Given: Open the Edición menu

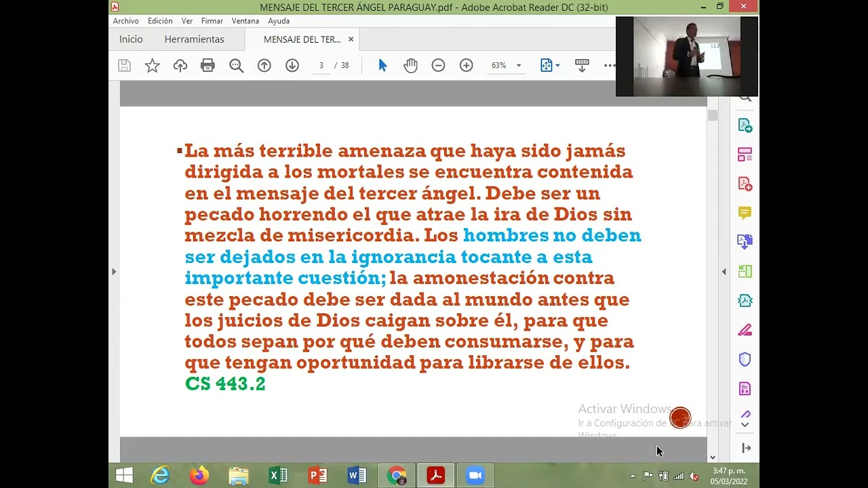Looking at the screenshot, I should [x=160, y=21].
